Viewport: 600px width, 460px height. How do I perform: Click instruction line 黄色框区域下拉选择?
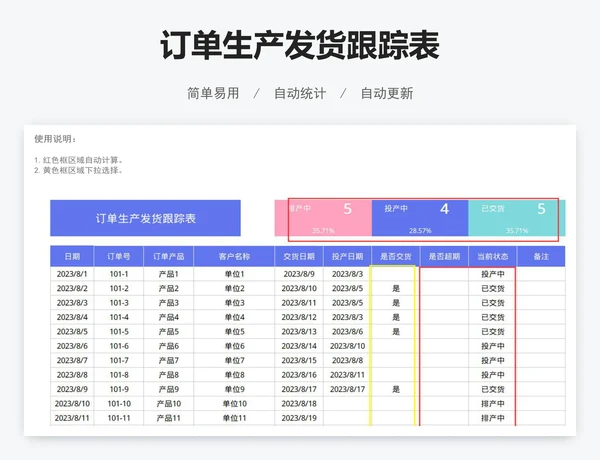tap(79, 170)
